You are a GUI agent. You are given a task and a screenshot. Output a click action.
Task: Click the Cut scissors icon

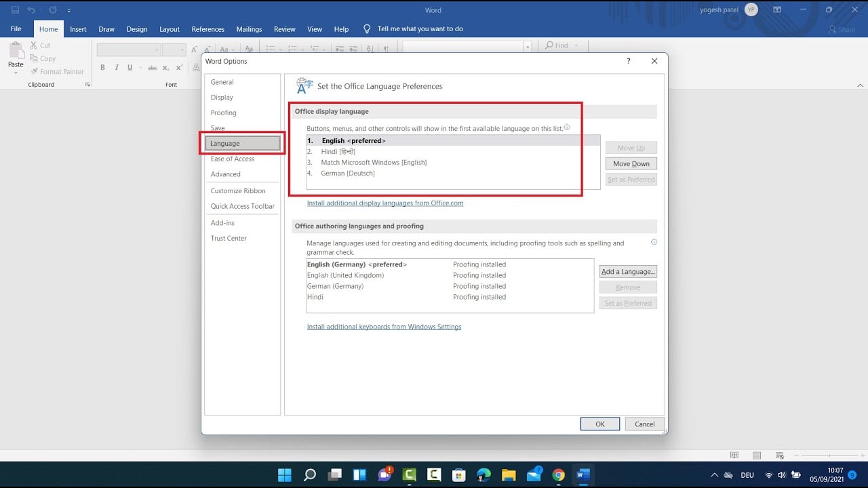pos(33,45)
